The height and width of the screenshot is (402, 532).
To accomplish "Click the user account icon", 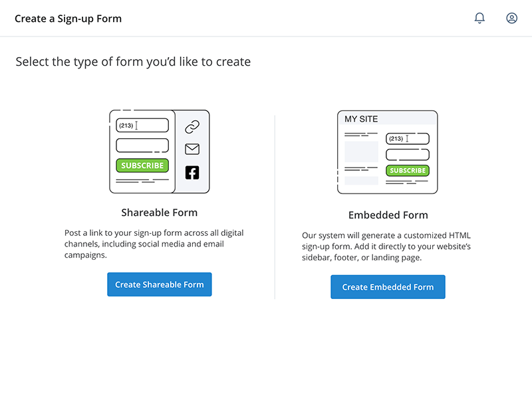I will [x=511, y=18].
